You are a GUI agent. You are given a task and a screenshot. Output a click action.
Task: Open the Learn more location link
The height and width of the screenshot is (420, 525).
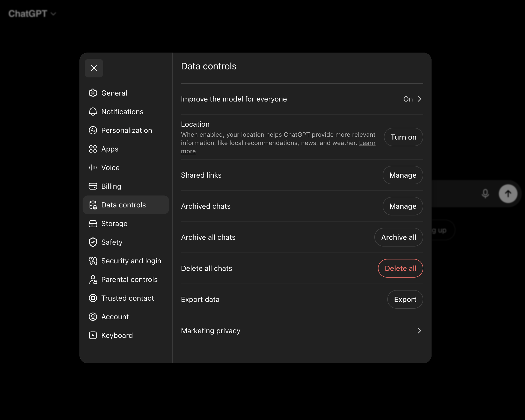coord(367,143)
